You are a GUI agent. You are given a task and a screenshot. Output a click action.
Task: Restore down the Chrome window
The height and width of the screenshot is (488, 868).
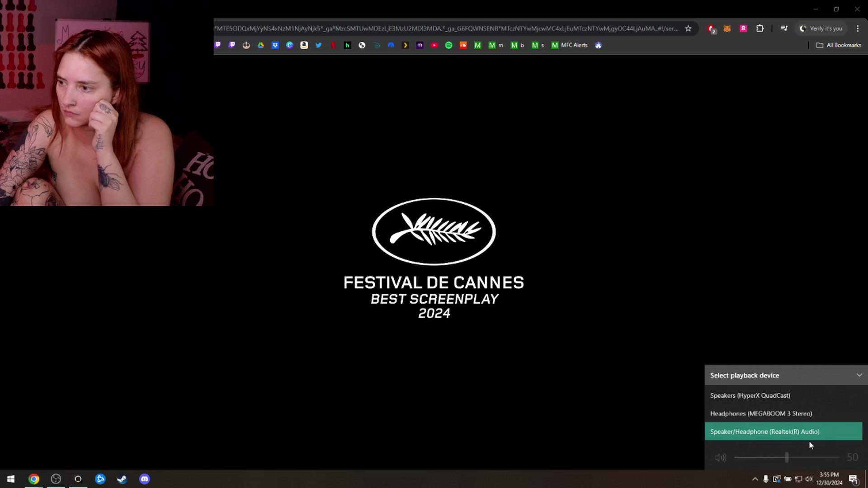[x=836, y=9]
